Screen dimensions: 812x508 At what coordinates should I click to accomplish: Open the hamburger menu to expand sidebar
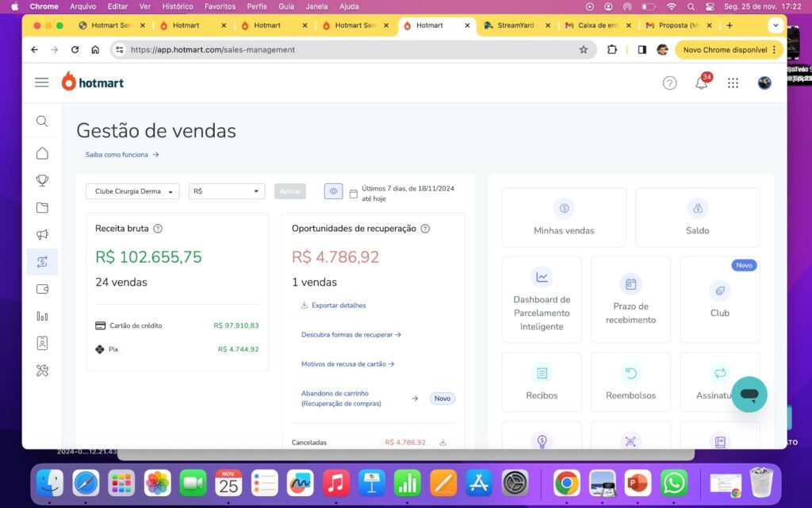(42, 83)
